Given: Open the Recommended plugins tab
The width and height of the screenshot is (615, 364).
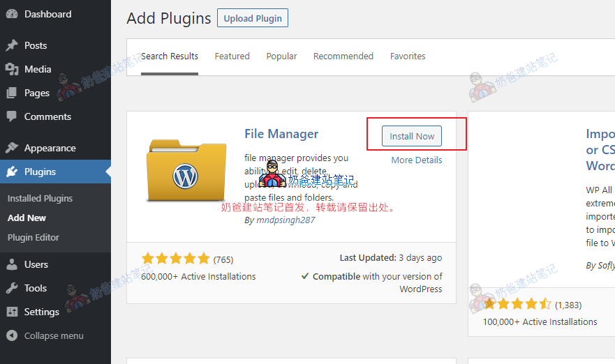Looking at the screenshot, I should (x=343, y=56).
